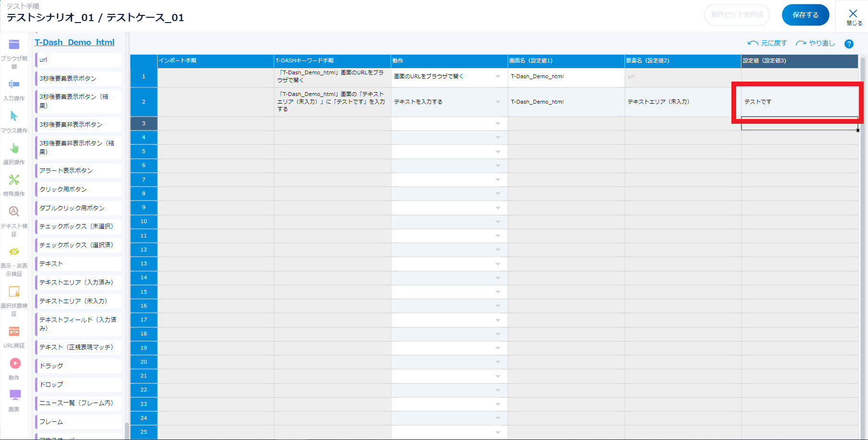This screenshot has width=868, height=440.
Task: Select the 入力操作 sidebar icon
Action: coord(14,84)
